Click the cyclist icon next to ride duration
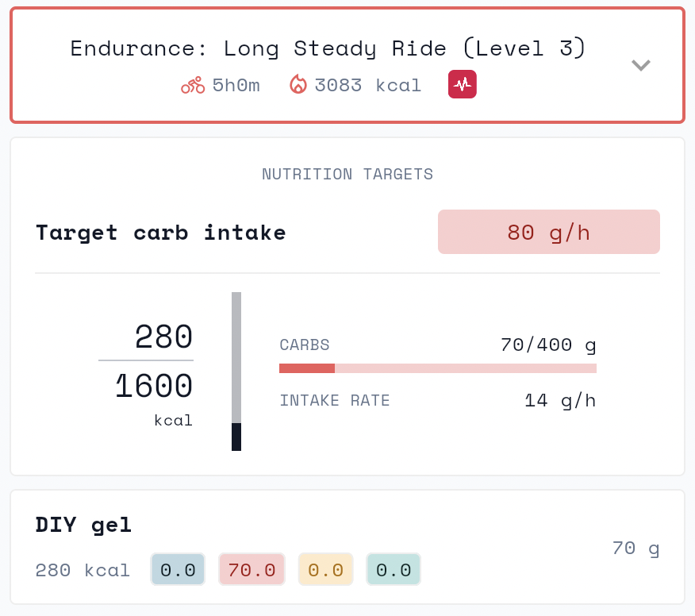 tap(193, 85)
